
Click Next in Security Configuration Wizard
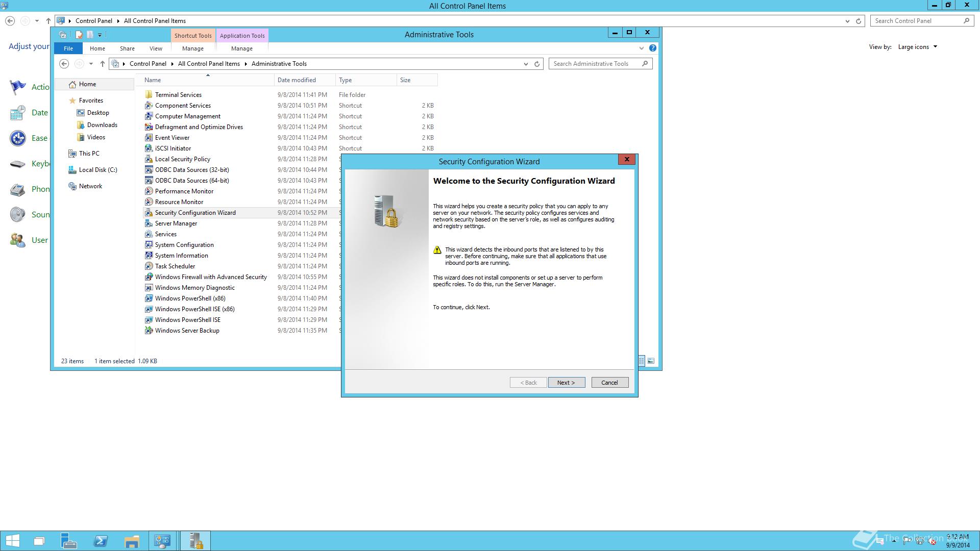click(566, 383)
